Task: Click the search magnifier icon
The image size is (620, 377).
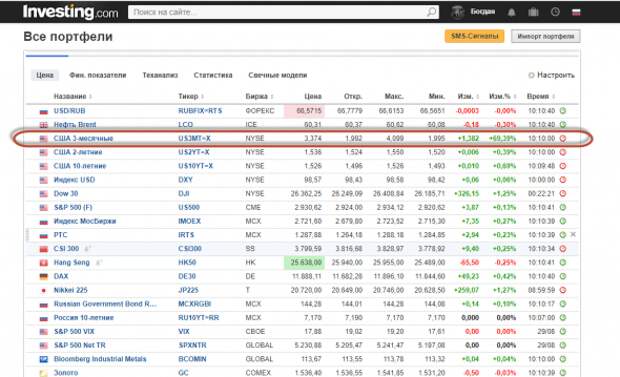Action: click(x=431, y=12)
